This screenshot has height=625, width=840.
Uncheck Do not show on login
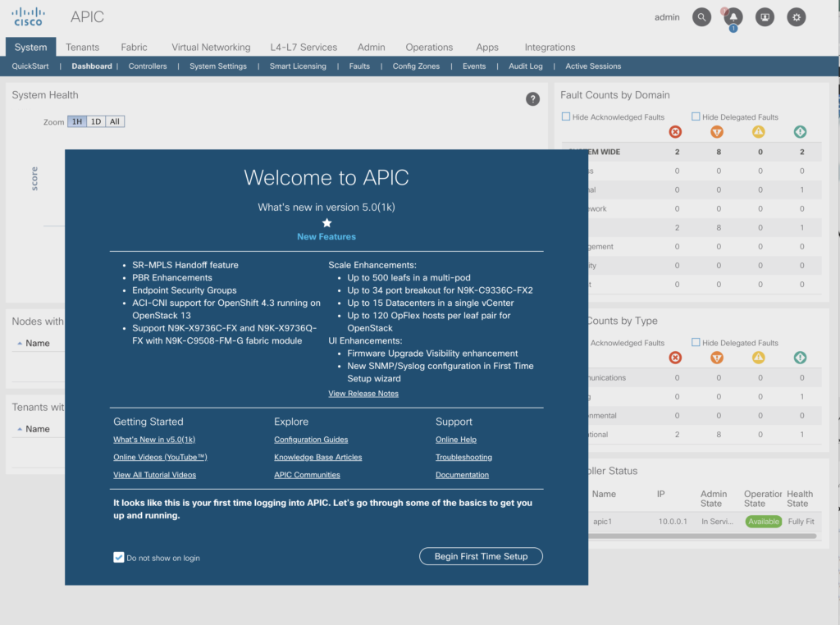tap(118, 558)
